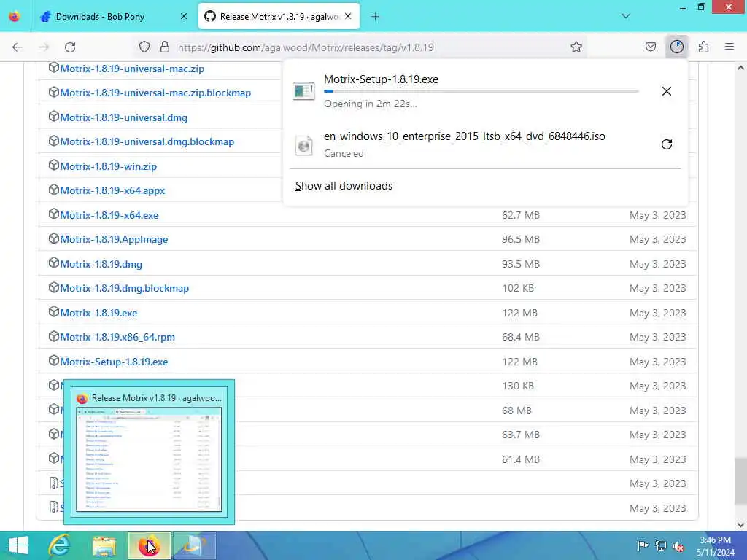
Task: Open the Firefox application menu
Action: 729,47
